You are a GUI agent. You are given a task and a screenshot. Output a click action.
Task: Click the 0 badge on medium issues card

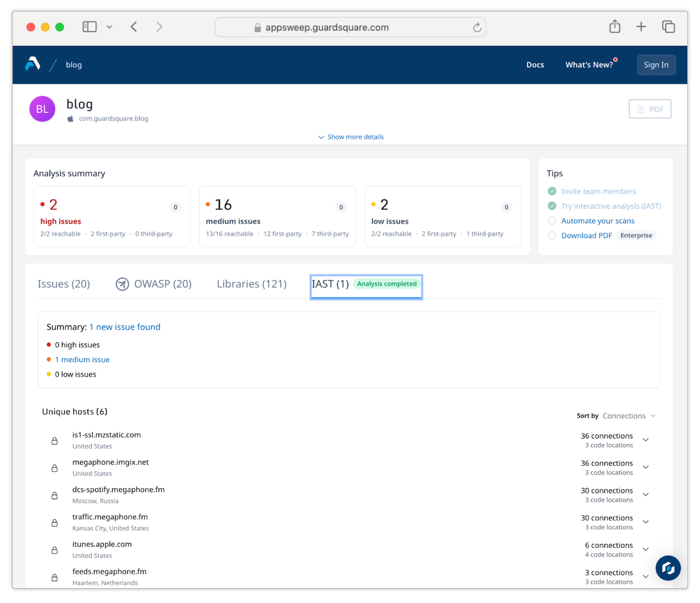(x=341, y=207)
